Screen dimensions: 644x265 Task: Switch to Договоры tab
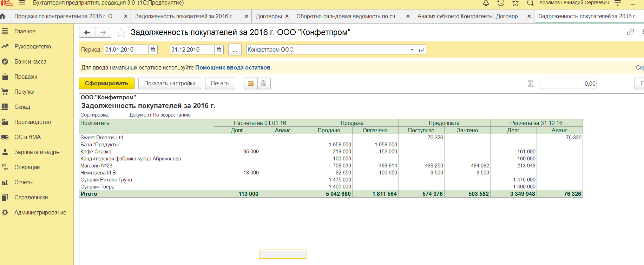[x=269, y=16]
